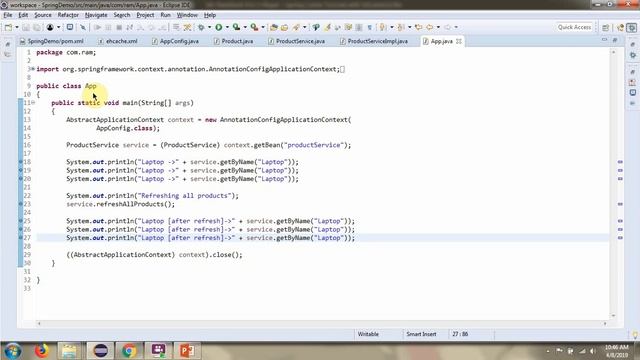Click the Quick Access search field
Viewport: 640px width, 360px height.
pyautogui.click(x=574, y=27)
